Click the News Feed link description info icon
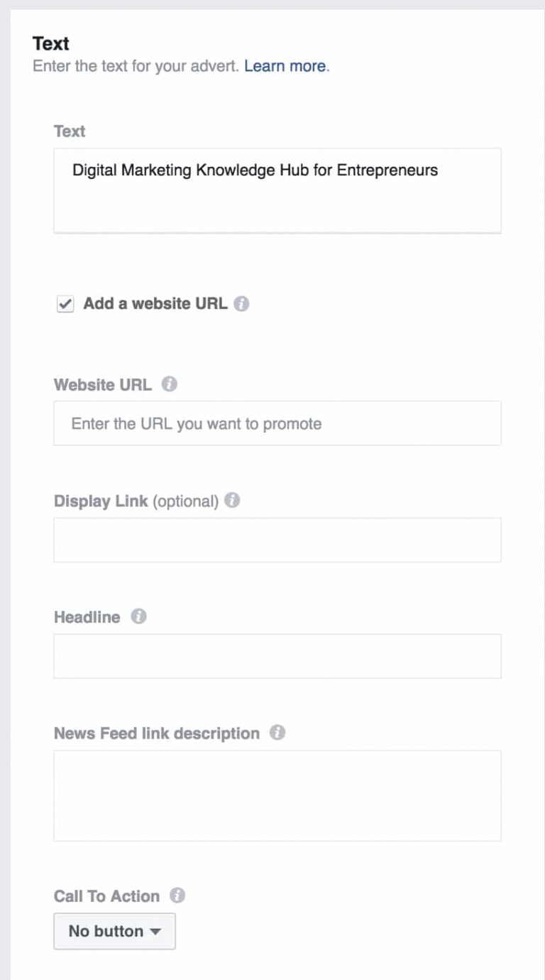This screenshot has height=980, width=545. tap(277, 732)
